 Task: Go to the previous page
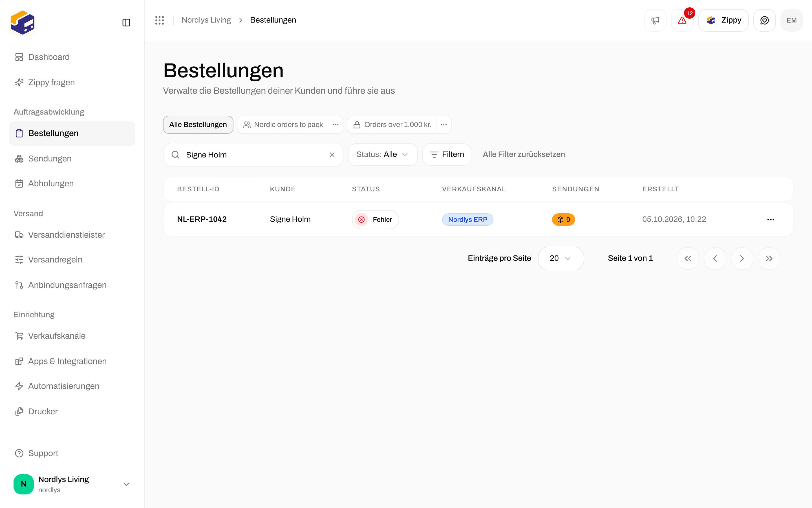pyautogui.click(x=715, y=258)
